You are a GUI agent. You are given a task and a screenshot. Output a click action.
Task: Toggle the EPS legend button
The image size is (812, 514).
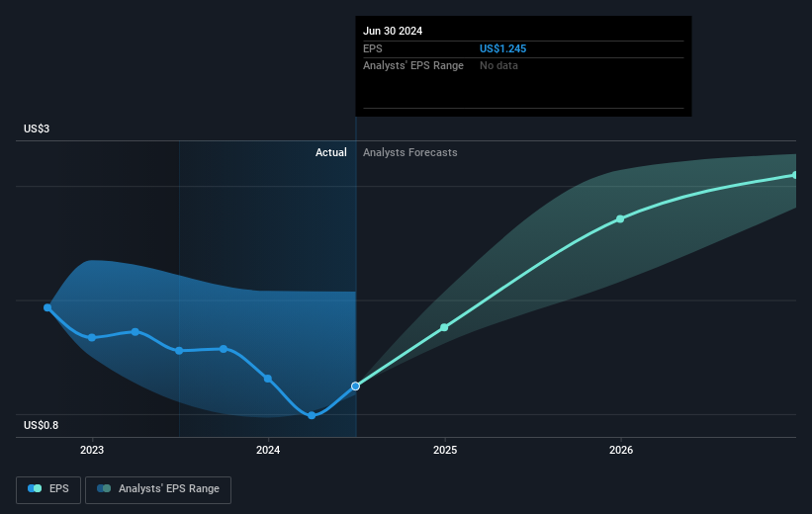pyautogui.click(x=48, y=489)
